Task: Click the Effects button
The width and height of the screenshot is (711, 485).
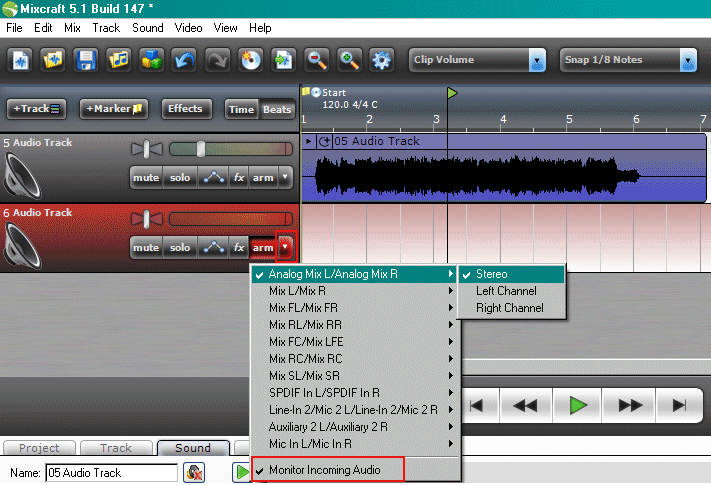Action: 185,109
